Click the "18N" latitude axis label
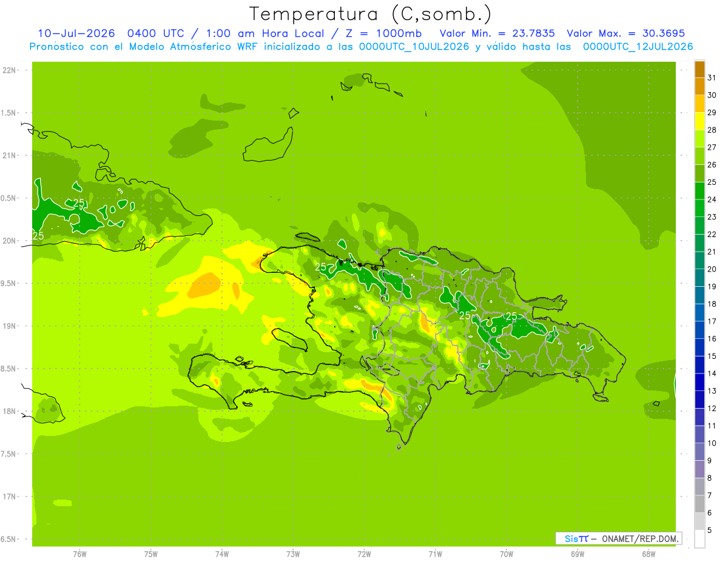728x562 pixels. [x=10, y=411]
